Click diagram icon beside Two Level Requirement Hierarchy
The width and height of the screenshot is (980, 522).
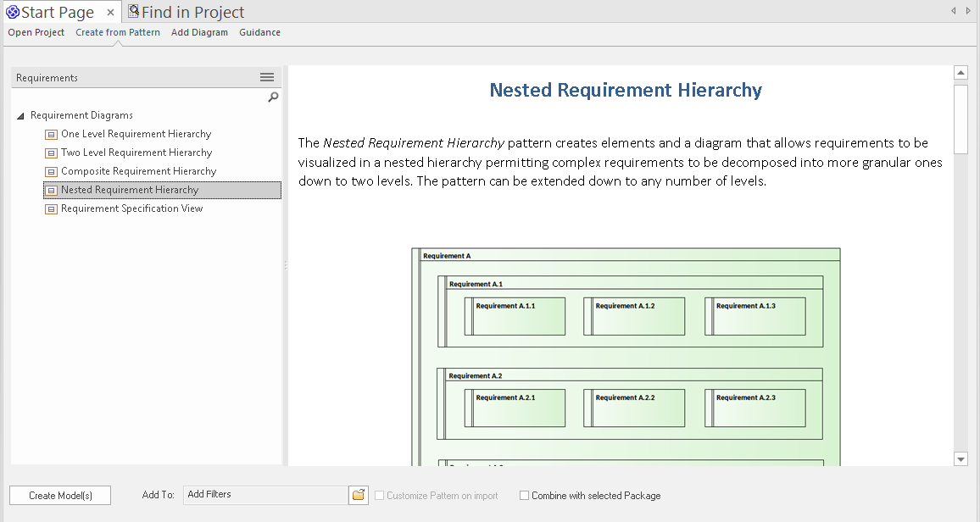[x=51, y=153]
